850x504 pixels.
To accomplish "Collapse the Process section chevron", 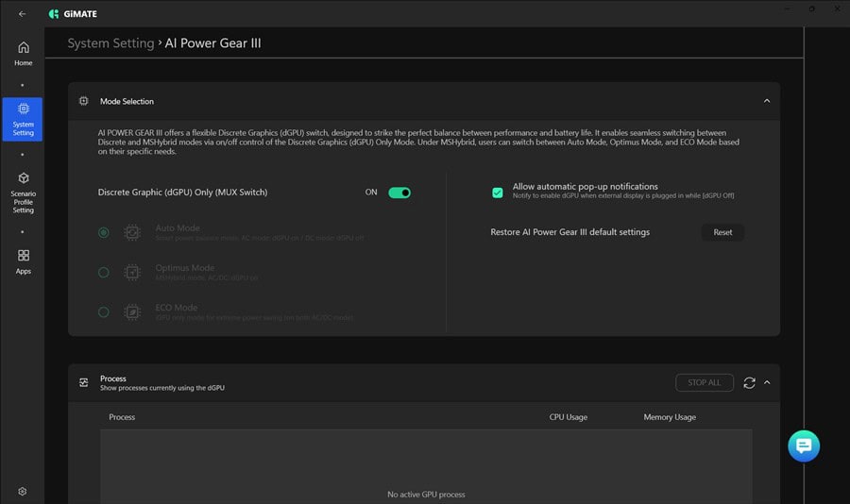I will pyautogui.click(x=767, y=382).
